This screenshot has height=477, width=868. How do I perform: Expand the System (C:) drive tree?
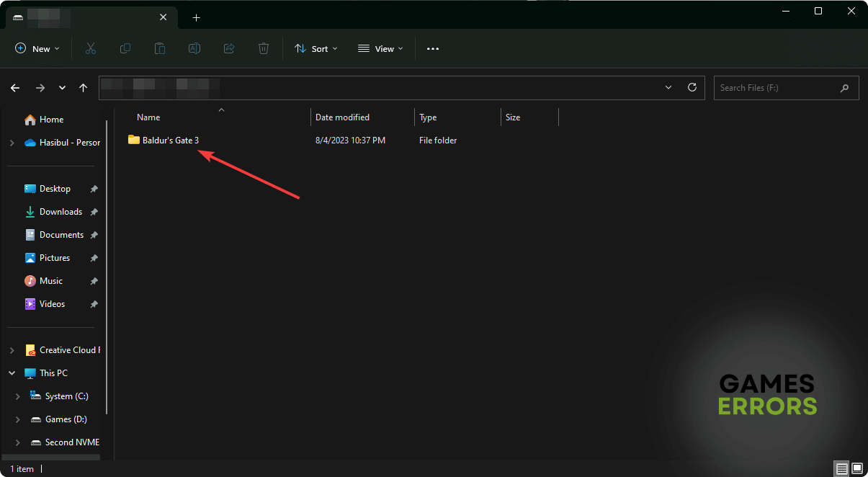(18, 396)
